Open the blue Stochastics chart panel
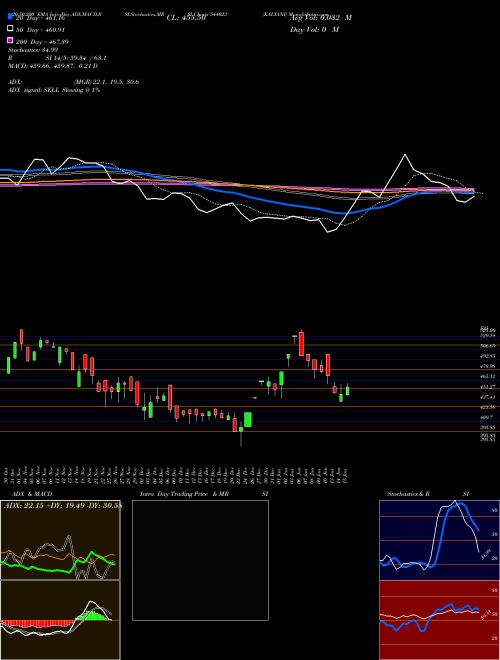 tap(439, 540)
